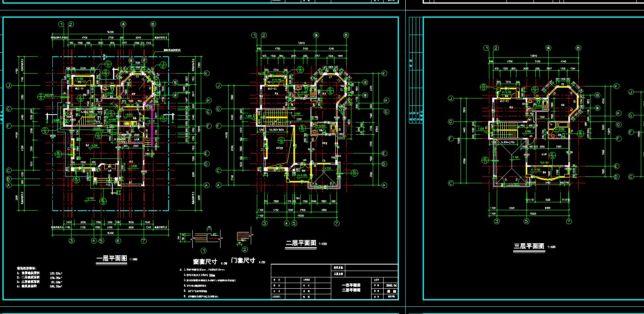Pick axis bubble J left of first floor plan
Viewport: 644px width, 314px height.
point(8,86)
